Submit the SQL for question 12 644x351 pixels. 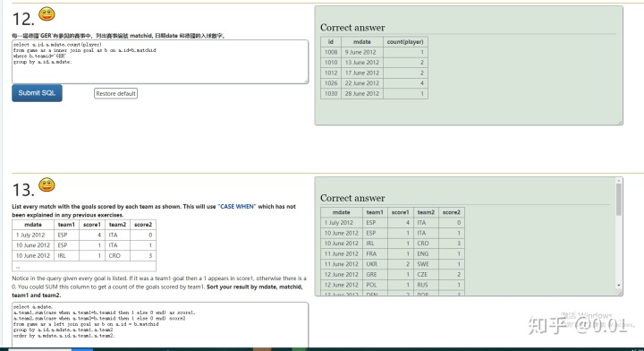37,93
